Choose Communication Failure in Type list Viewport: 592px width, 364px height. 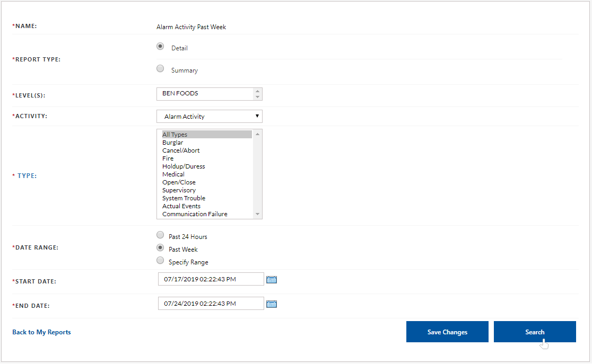(x=195, y=214)
